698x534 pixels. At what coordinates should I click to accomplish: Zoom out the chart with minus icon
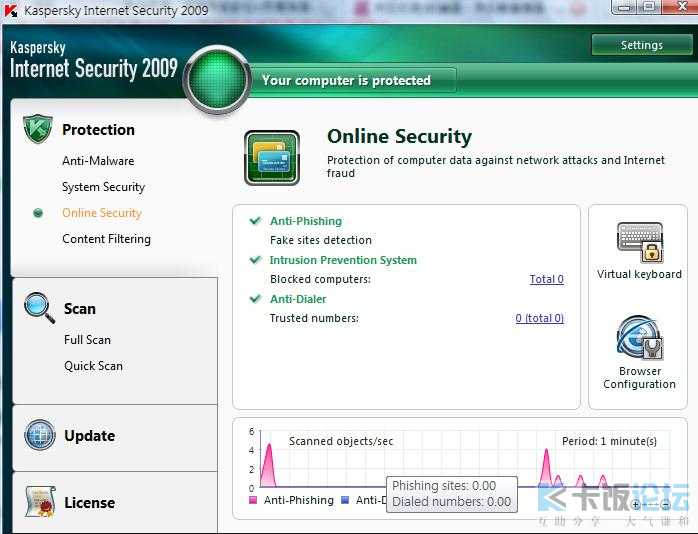coord(666,505)
